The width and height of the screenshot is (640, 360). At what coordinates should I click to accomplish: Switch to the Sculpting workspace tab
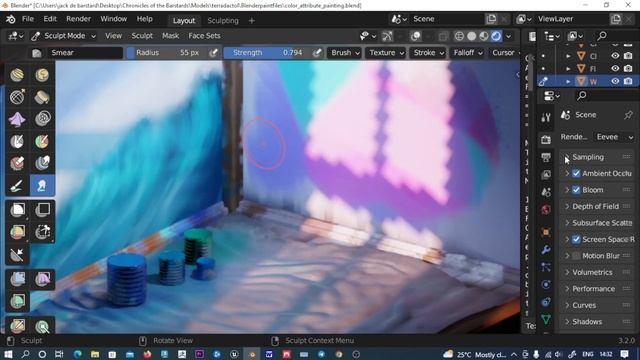[223, 20]
